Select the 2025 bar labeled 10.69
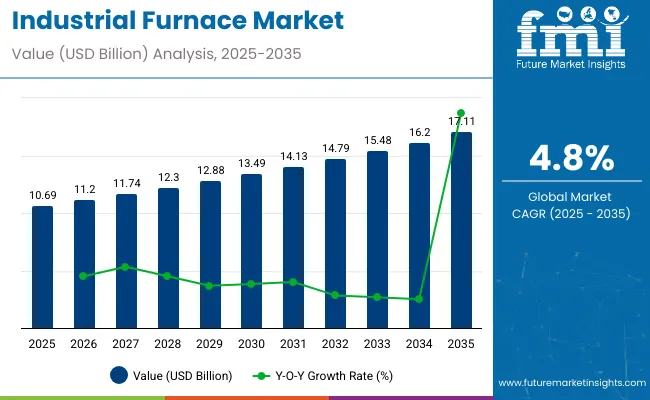The height and width of the screenshot is (400, 650). click(42, 267)
